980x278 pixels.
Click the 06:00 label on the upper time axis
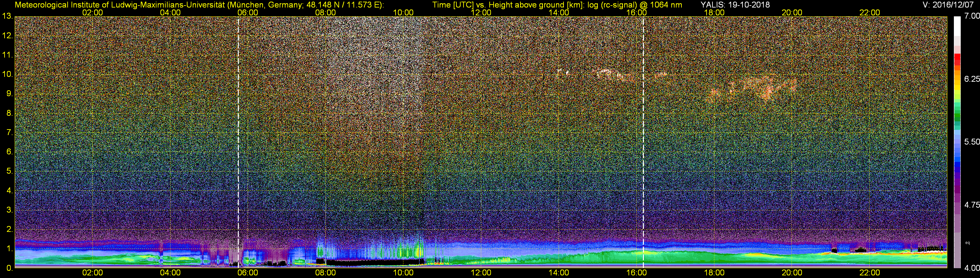pyautogui.click(x=248, y=12)
